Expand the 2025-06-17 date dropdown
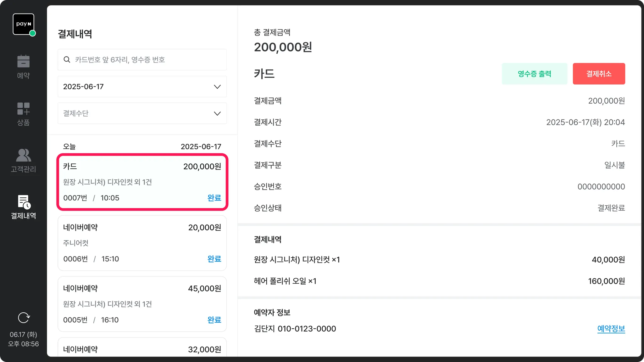Image resolution: width=644 pixels, height=362 pixels. pos(142,86)
